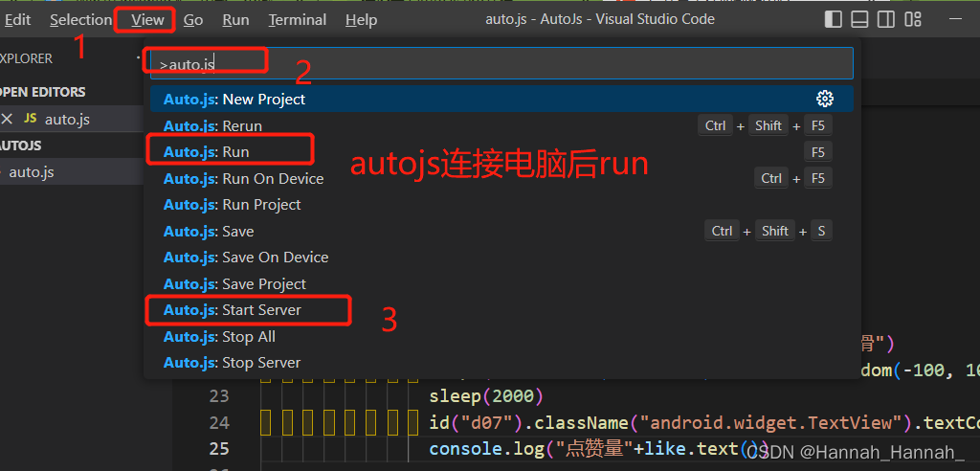
Task: Open the Run menu
Action: [x=235, y=20]
